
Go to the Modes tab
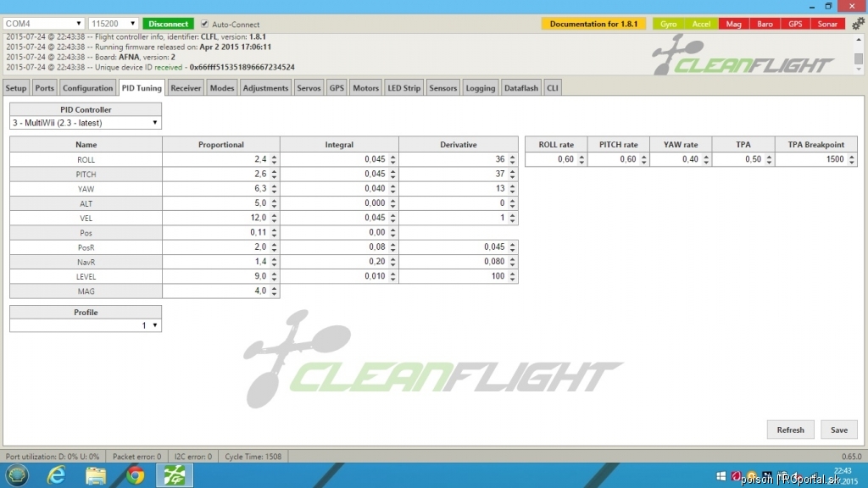click(222, 88)
